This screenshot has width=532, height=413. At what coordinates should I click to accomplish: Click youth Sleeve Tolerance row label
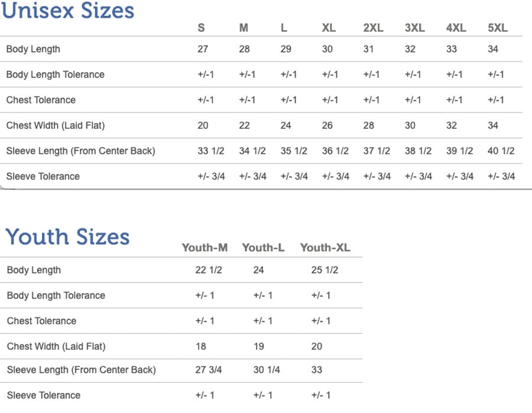point(44,395)
